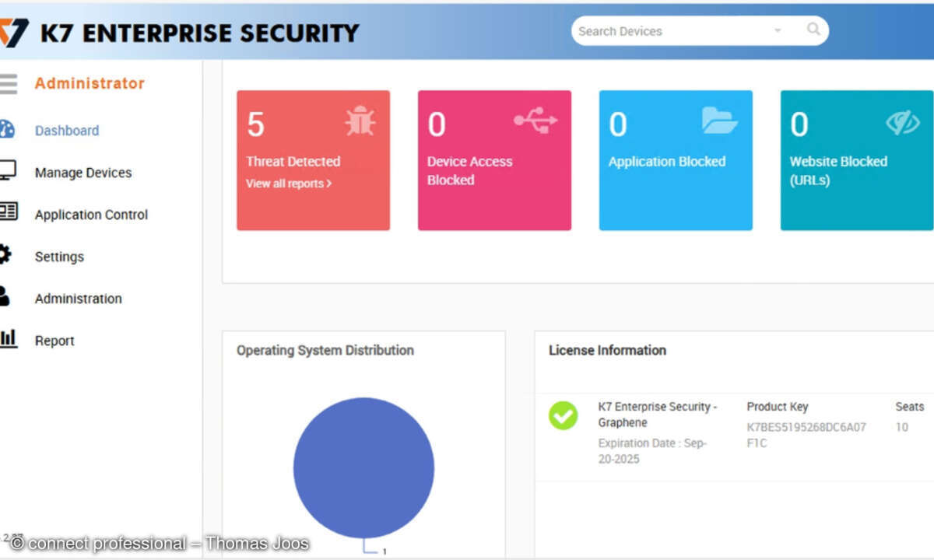934x560 pixels.
Task: Click the bug icon on Threat Detected card
Action: point(360,122)
